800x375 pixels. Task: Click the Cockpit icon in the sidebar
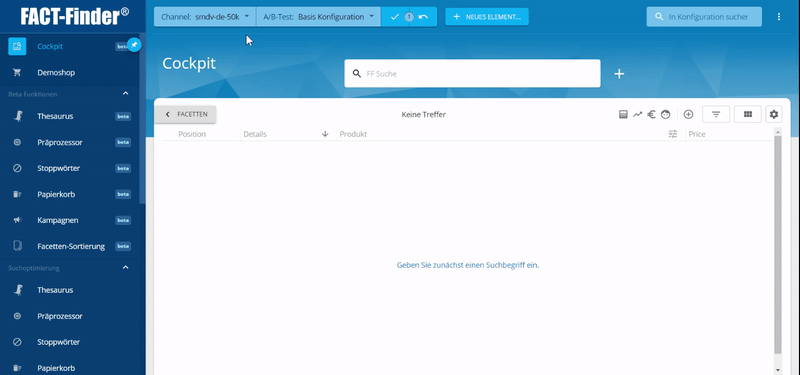pos(17,46)
